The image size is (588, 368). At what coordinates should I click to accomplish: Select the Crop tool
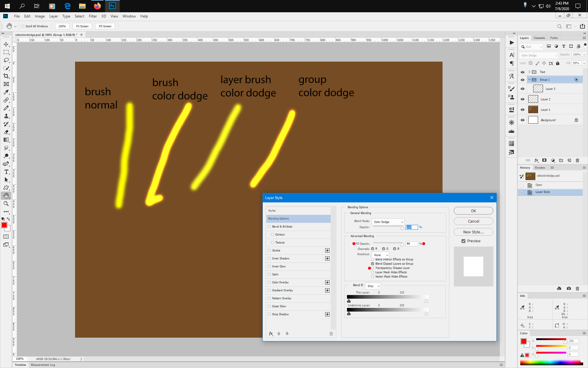pos(6,76)
